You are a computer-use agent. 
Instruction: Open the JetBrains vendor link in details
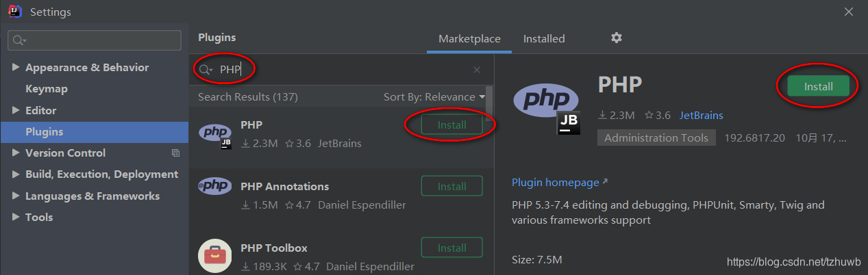[x=701, y=116]
